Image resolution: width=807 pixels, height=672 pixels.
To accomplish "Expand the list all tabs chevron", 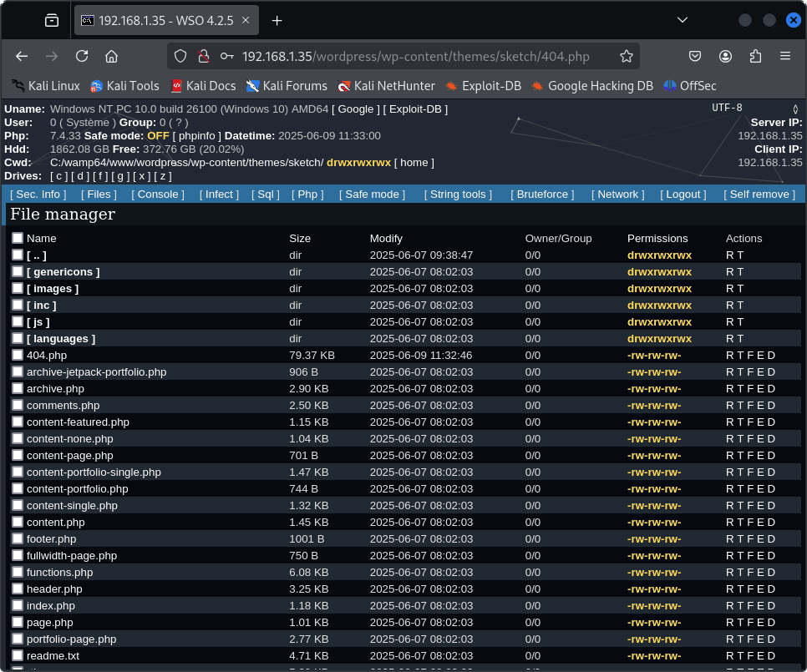I will point(683,20).
